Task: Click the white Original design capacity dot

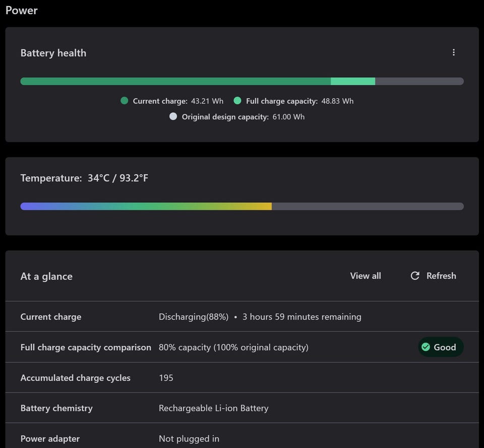Action: 173,117
